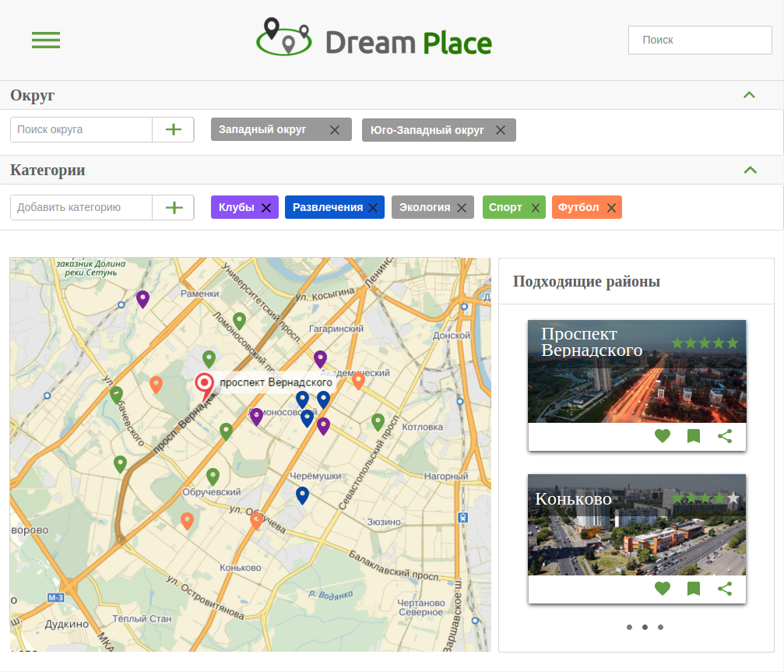Select the Спорт category chip

514,207
